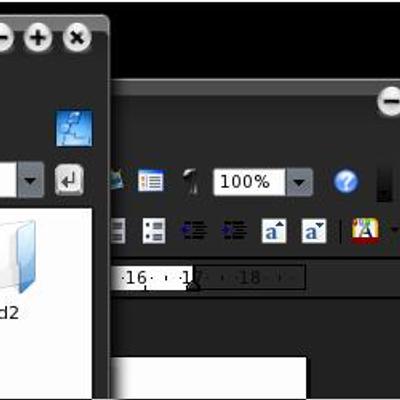This screenshot has width=400, height=400.
Task: Open the Data Sources list icon
Action: pos(151,181)
